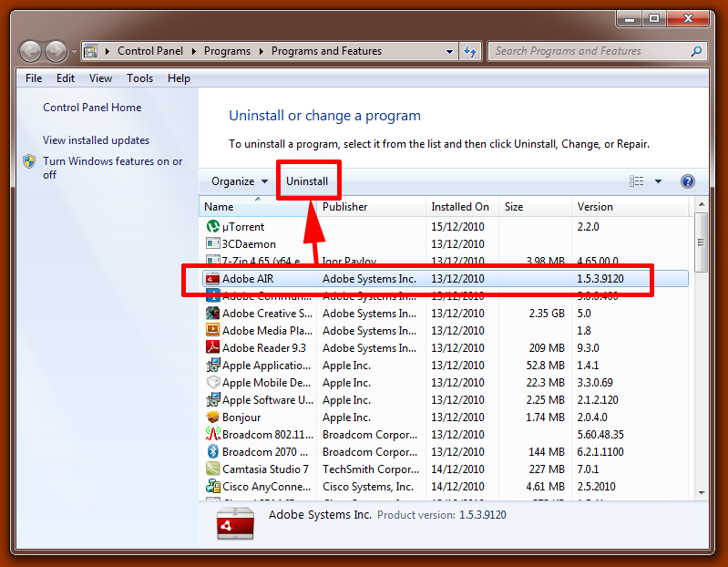The width and height of the screenshot is (728, 567).
Task: Click the change view icon
Action: [636, 181]
